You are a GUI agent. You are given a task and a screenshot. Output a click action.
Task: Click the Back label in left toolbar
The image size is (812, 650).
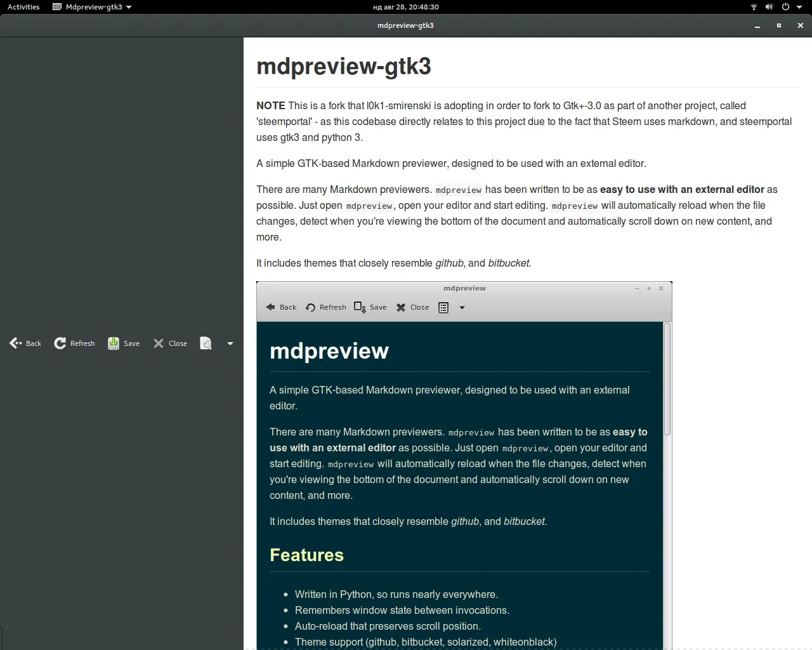coord(34,343)
